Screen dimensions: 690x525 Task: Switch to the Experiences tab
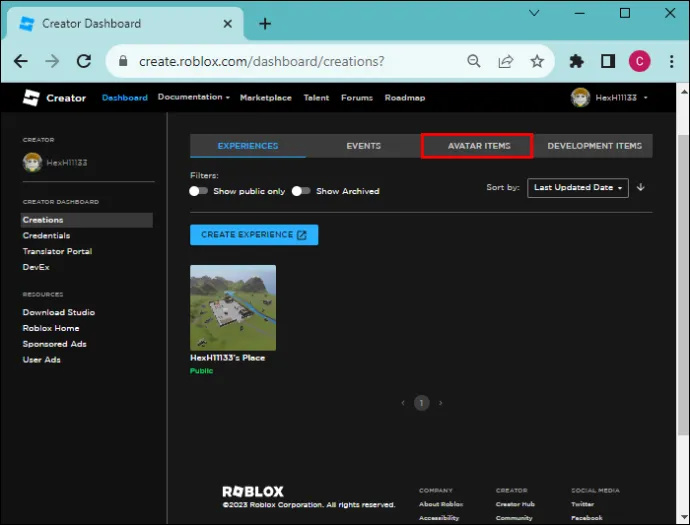(248, 146)
